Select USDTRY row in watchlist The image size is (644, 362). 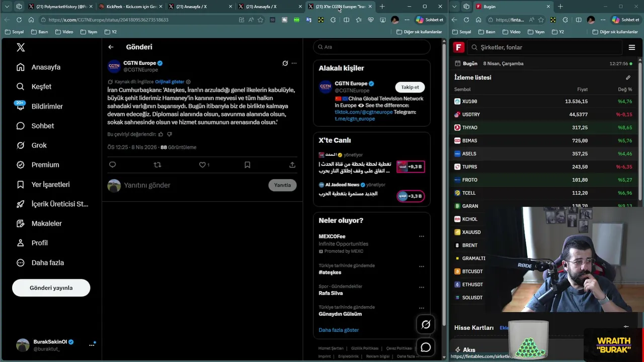tap(543, 114)
